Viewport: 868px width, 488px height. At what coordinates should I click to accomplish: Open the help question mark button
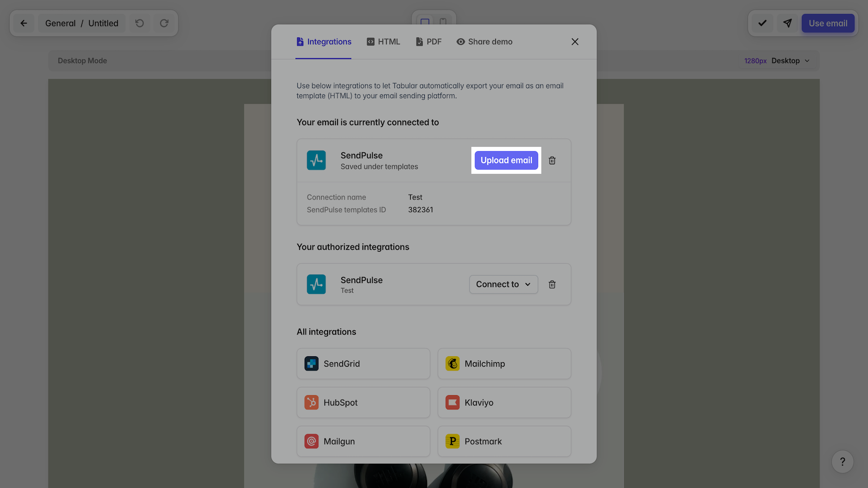point(842,461)
